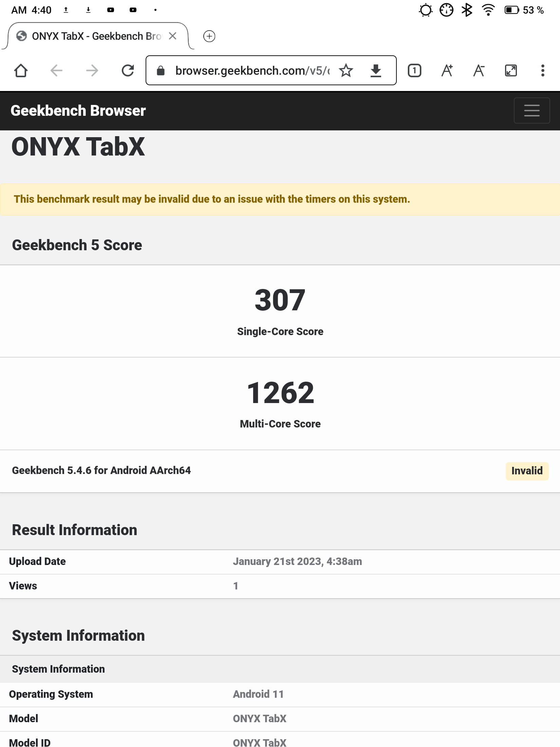Tap the upload notification arrow icon
Screen dimensions: 560x747
tap(66, 10)
